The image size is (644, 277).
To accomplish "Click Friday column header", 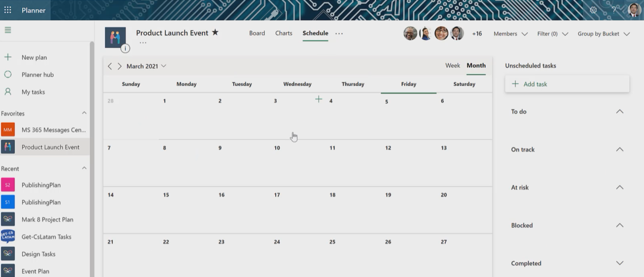I will pyautogui.click(x=408, y=84).
